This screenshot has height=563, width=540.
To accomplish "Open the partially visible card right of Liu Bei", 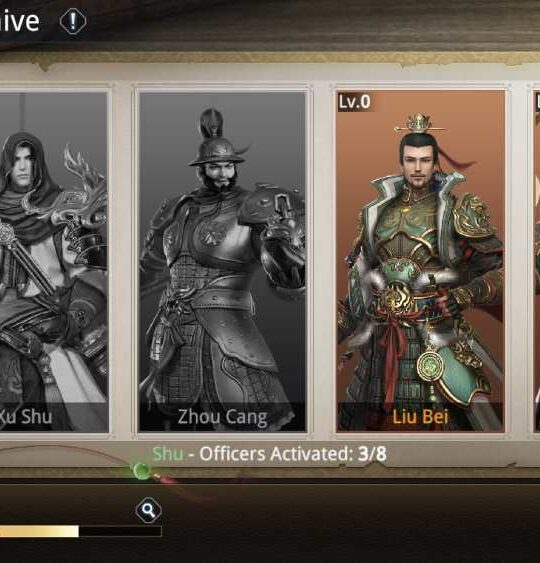I will [537, 261].
